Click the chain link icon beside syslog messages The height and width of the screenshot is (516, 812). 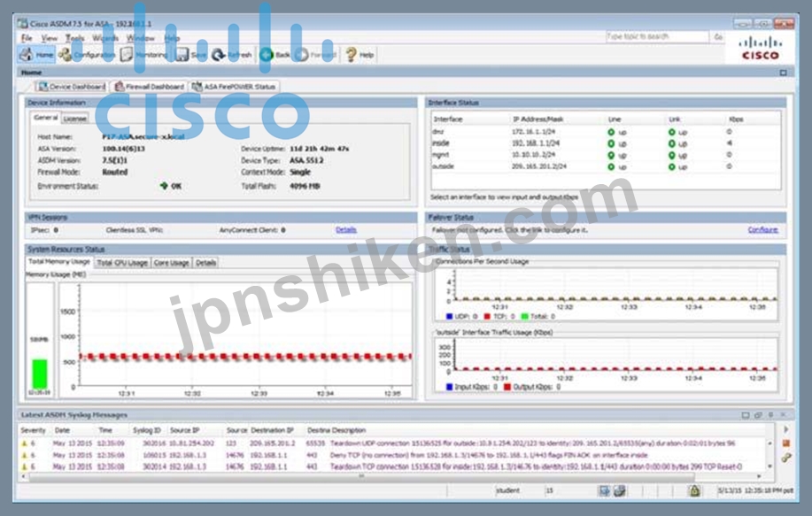tap(786, 458)
